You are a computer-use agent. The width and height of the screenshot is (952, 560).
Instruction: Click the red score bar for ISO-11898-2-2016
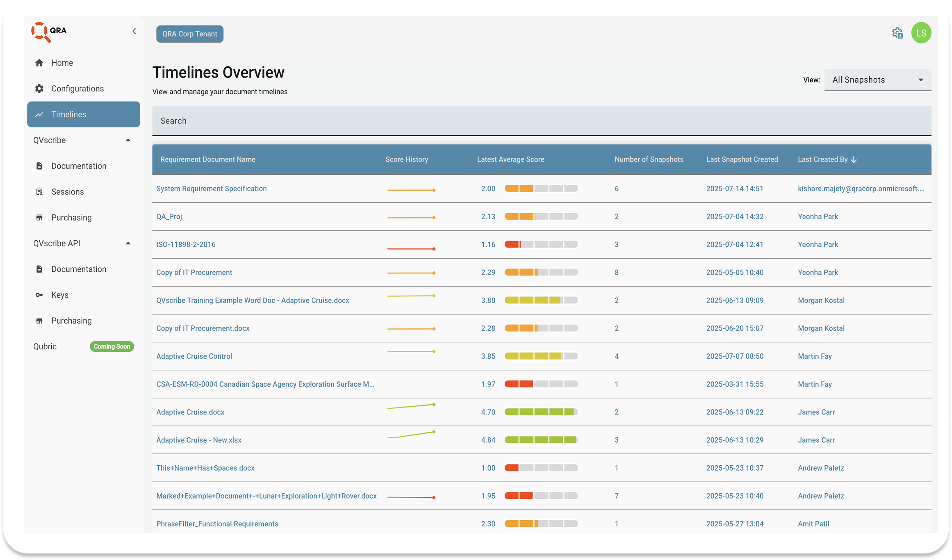click(x=541, y=244)
